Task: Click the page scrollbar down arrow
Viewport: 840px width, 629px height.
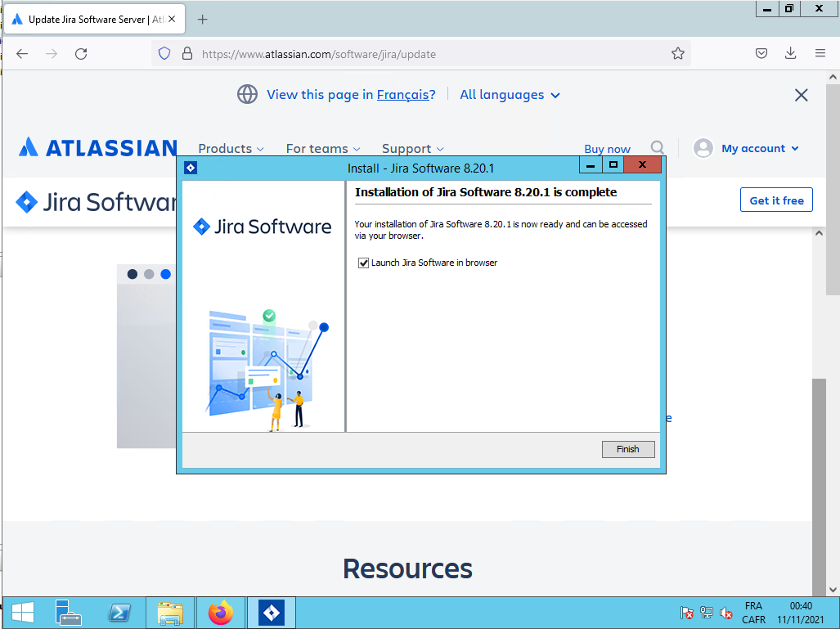Action: point(833,590)
